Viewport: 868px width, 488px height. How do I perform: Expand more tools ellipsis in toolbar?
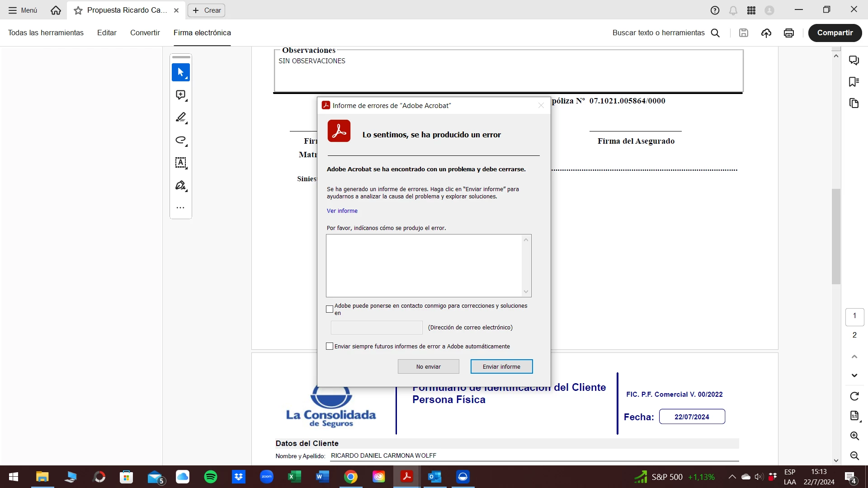180,208
